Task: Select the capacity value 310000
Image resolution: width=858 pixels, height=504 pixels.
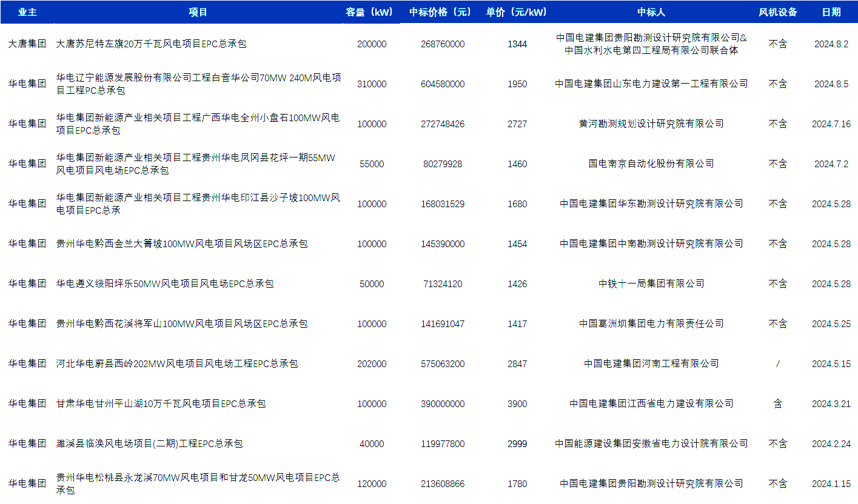Action: [x=371, y=84]
